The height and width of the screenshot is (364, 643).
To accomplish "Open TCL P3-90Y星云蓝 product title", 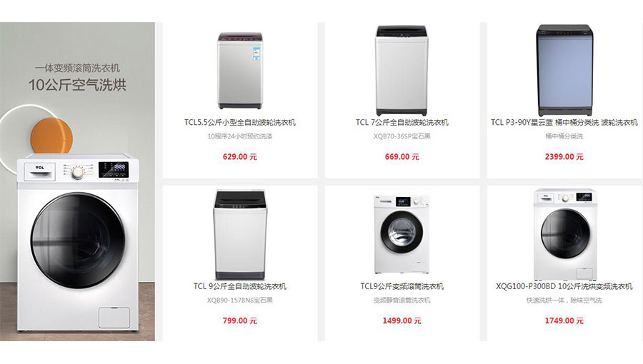I will point(564,123).
